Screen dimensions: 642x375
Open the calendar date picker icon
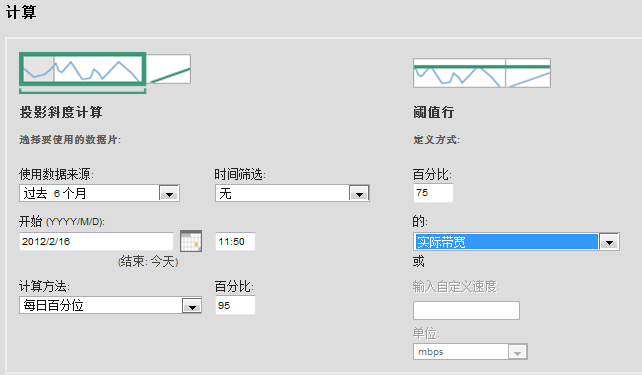click(191, 241)
